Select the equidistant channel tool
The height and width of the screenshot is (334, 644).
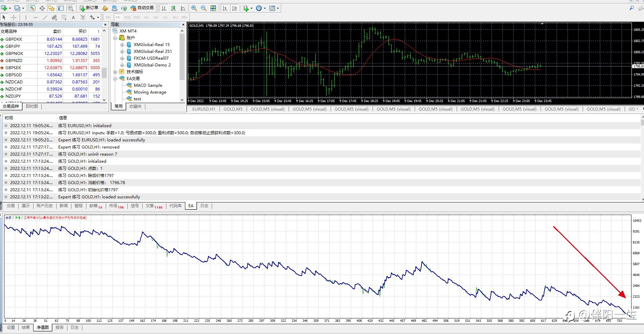[x=54, y=17]
